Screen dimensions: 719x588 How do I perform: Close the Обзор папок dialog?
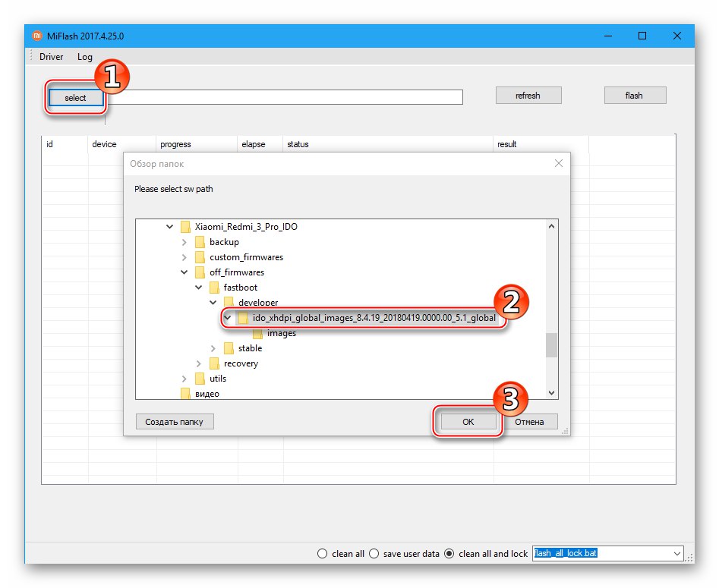(x=559, y=163)
